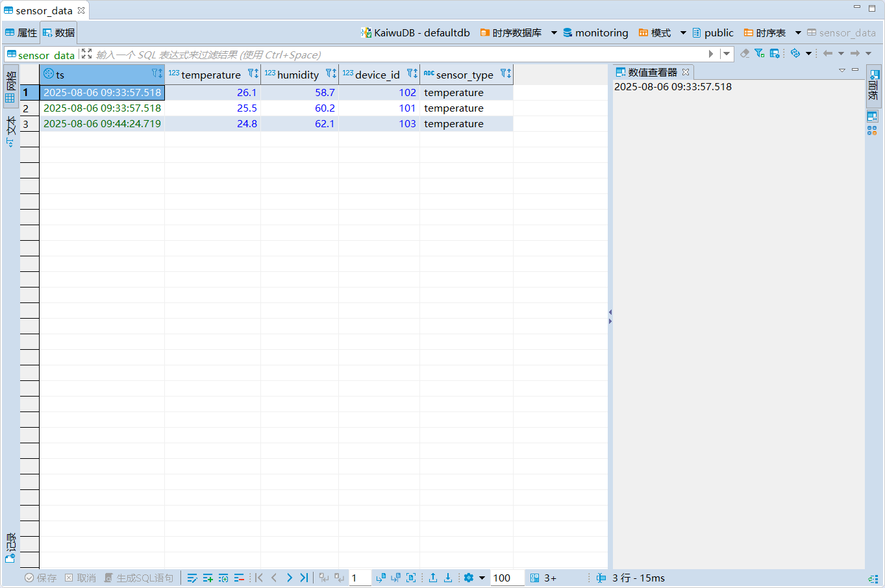Image resolution: width=885 pixels, height=588 pixels.
Task: Toggle the 面板 side panel button
Action: [x=873, y=85]
